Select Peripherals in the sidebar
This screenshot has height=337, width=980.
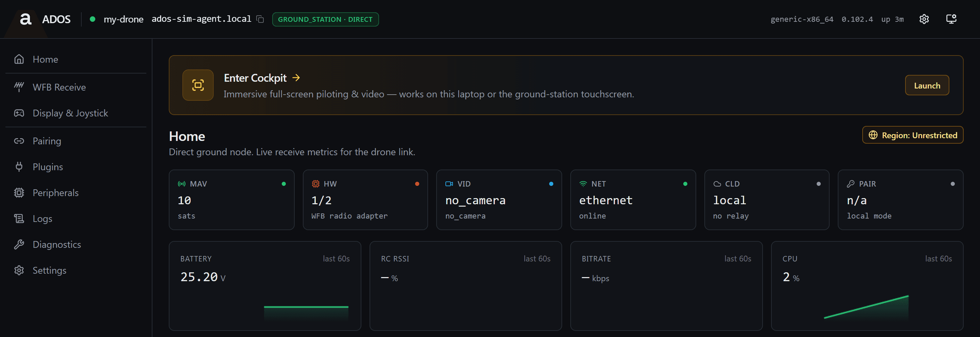(x=76, y=192)
